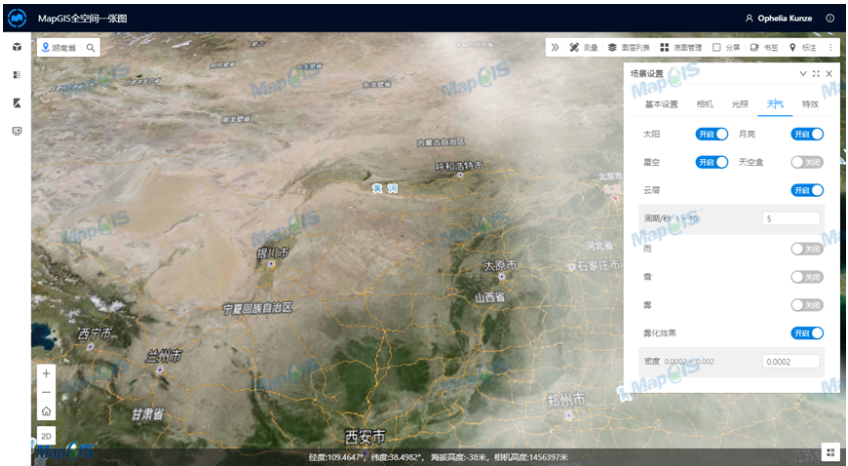Enable the 雾 fog switch
This screenshot has width=848, height=466.
[807, 305]
